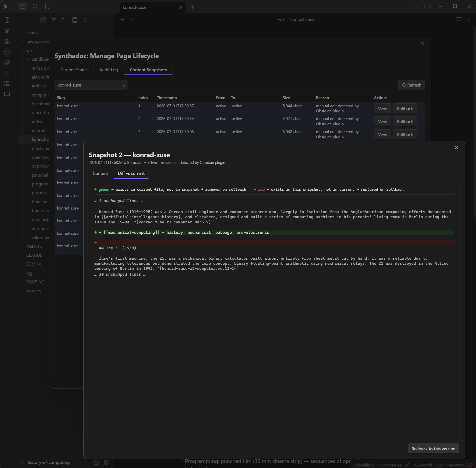Open the bookmarks icon
Screen dimensions: 476x468
pos(47,6)
